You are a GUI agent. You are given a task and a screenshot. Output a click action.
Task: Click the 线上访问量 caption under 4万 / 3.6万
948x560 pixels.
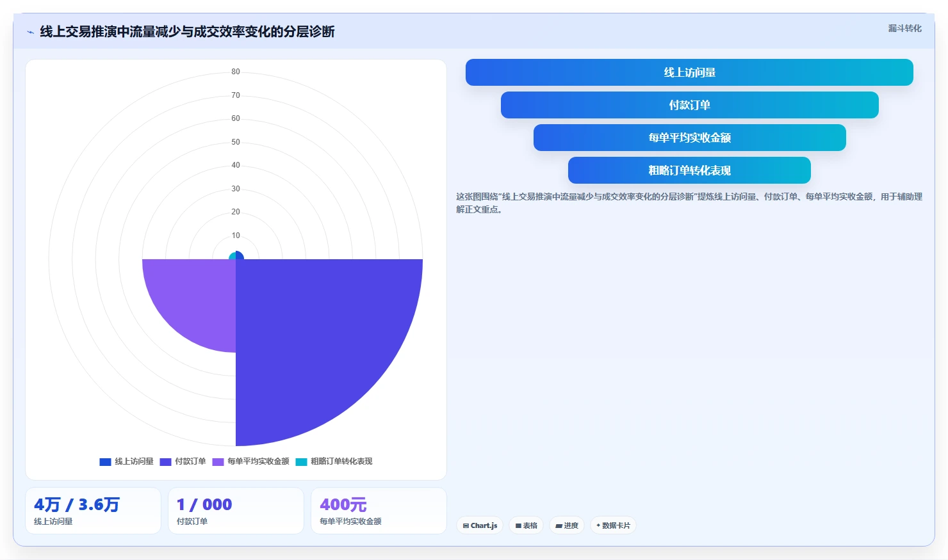coord(53,522)
